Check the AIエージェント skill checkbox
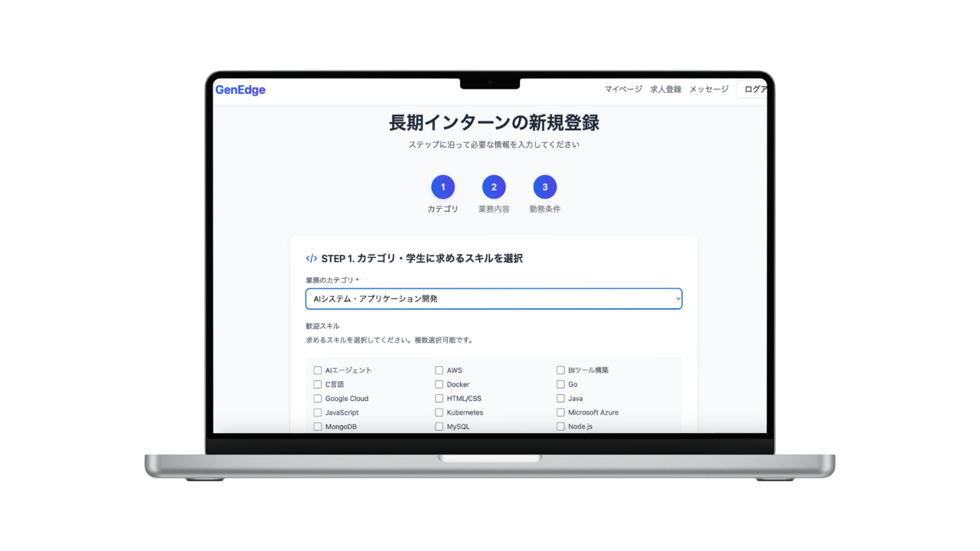This screenshot has height=551, width=980. (318, 370)
